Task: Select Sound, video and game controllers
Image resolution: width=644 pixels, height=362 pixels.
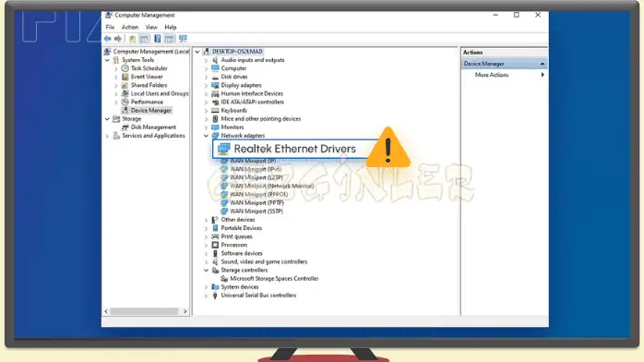Action: click(x=264, y=261)
